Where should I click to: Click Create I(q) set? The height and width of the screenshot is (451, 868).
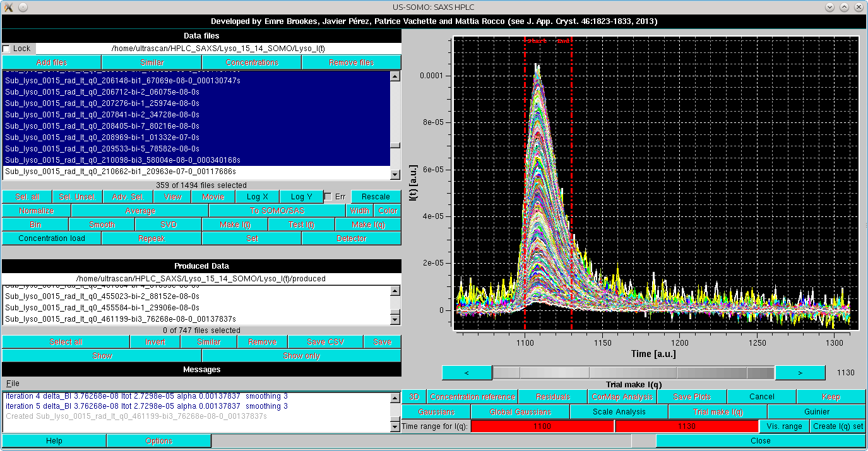837,426
